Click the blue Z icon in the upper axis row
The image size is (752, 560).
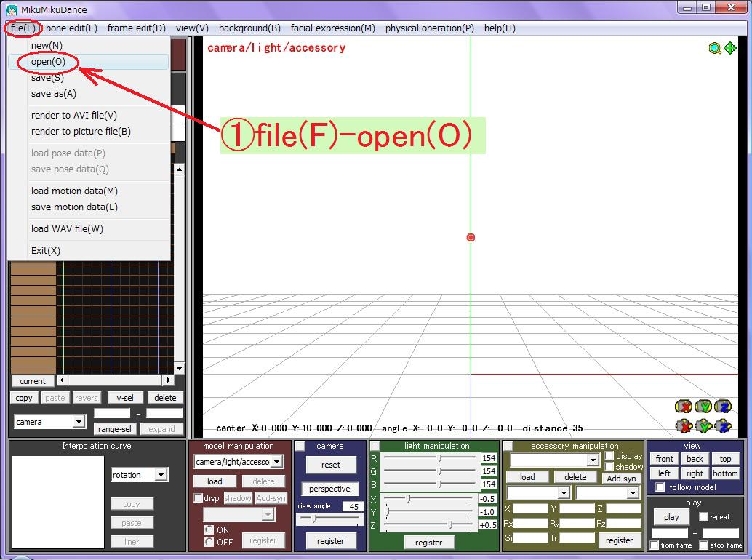point(723,407)
